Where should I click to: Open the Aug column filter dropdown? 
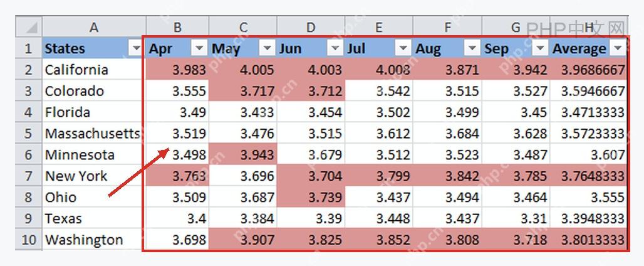click(x=472, y=48)
